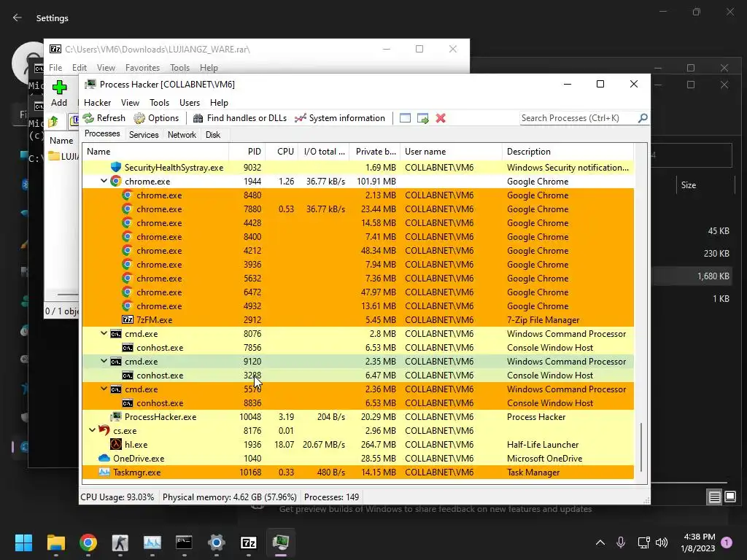Viewport: 747px width, 560px height.
Task: Click the find window and thread icon
Action: point(422,118)
